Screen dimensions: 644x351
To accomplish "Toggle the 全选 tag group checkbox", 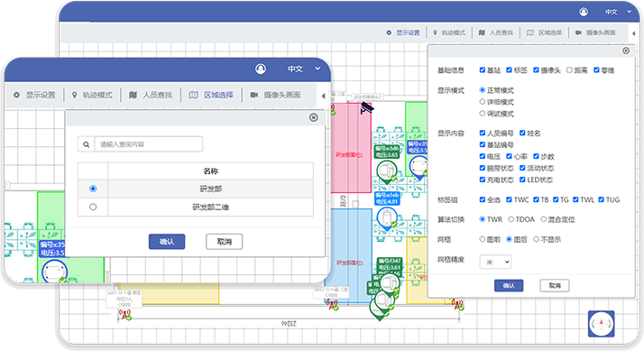I will (x=483, y=199).
